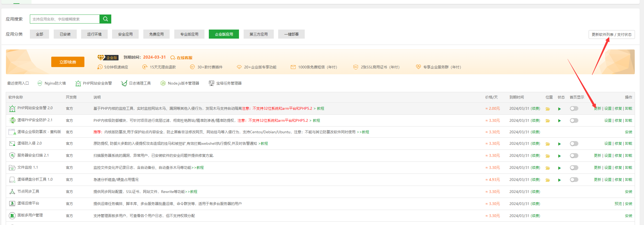
Task: Select the 一键部署 category tab
Action: click(x=291, y=34)
